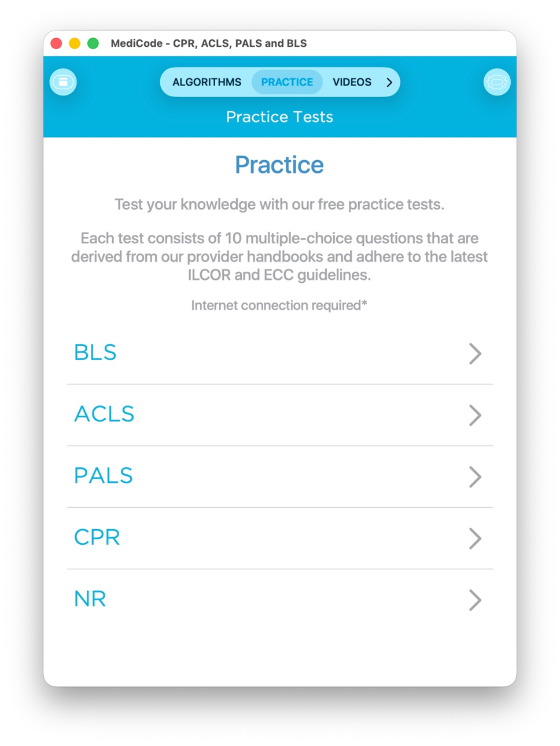This screenshot has width=560, height=746.
Task: Select the PRACTICE tab
Action: (287, 82)
